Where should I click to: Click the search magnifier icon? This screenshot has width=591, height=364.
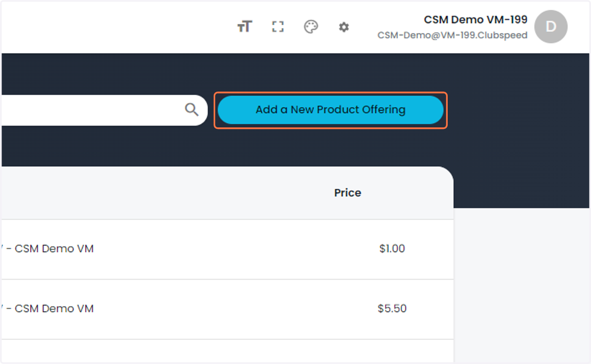tap(192, 109)
